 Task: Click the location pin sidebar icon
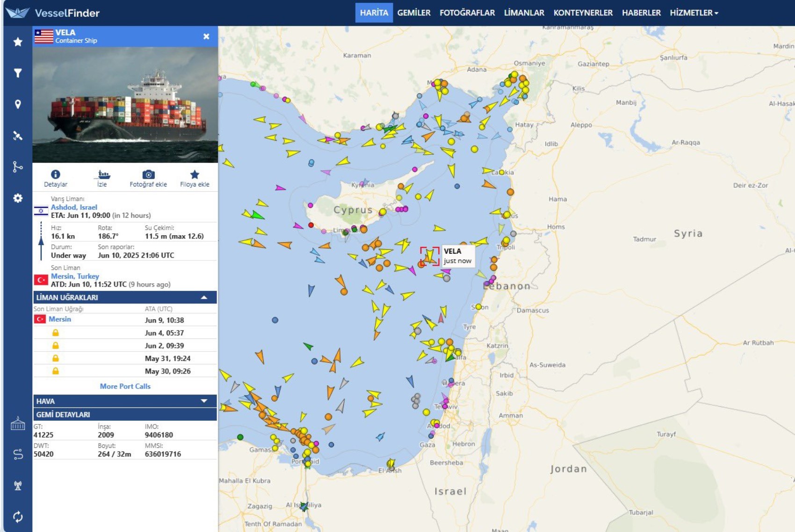pos(18,104)
